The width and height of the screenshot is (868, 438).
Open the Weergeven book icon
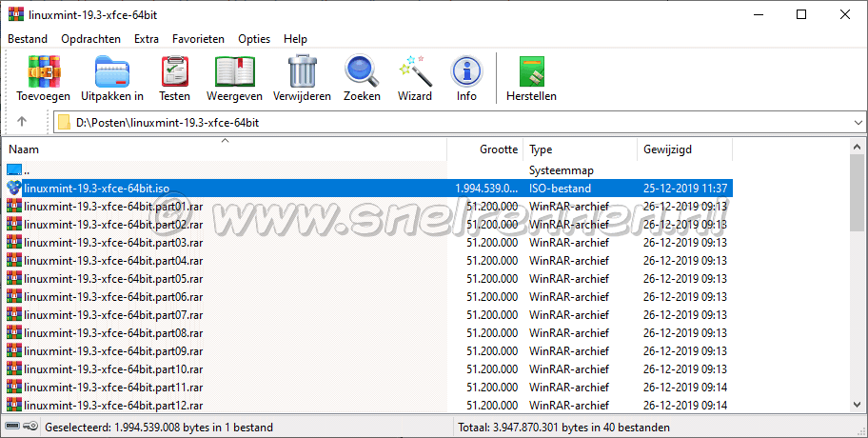coord(235,71)
